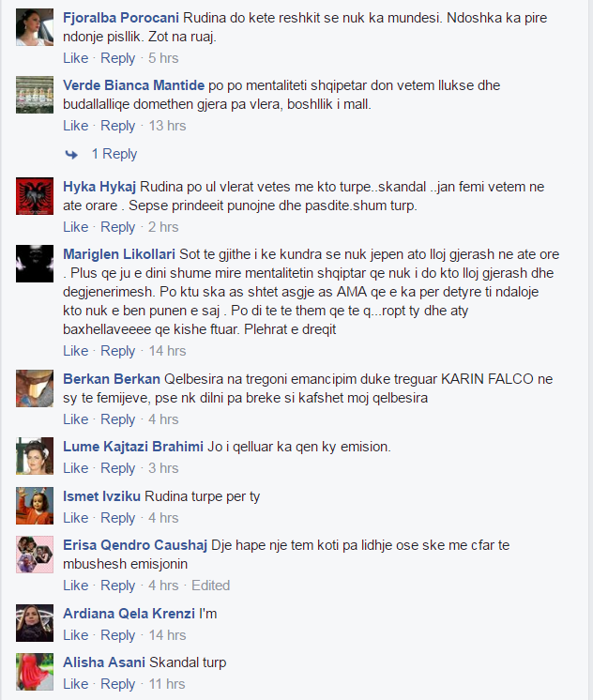Viewport: 593px width, 700px height.
Task: Like Mariglen Likollari's long comment
Action: [x=75, y=351]
